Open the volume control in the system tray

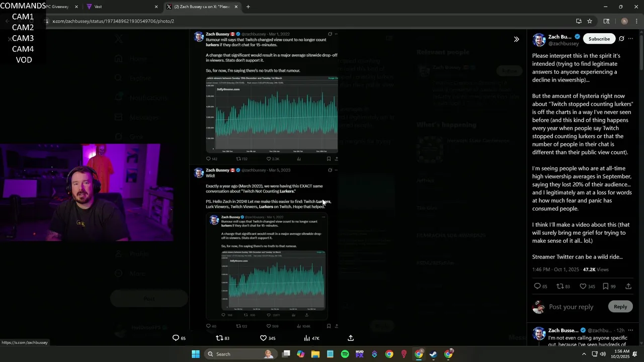(603, 354)
